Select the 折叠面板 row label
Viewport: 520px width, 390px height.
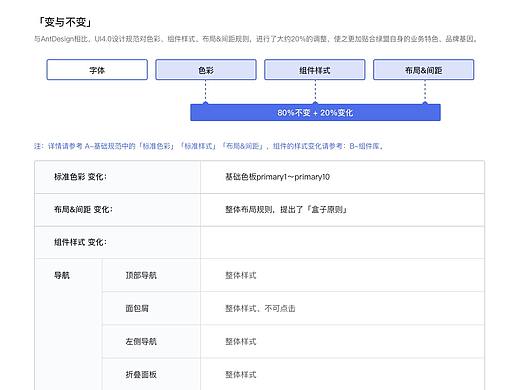coord(141,374)
